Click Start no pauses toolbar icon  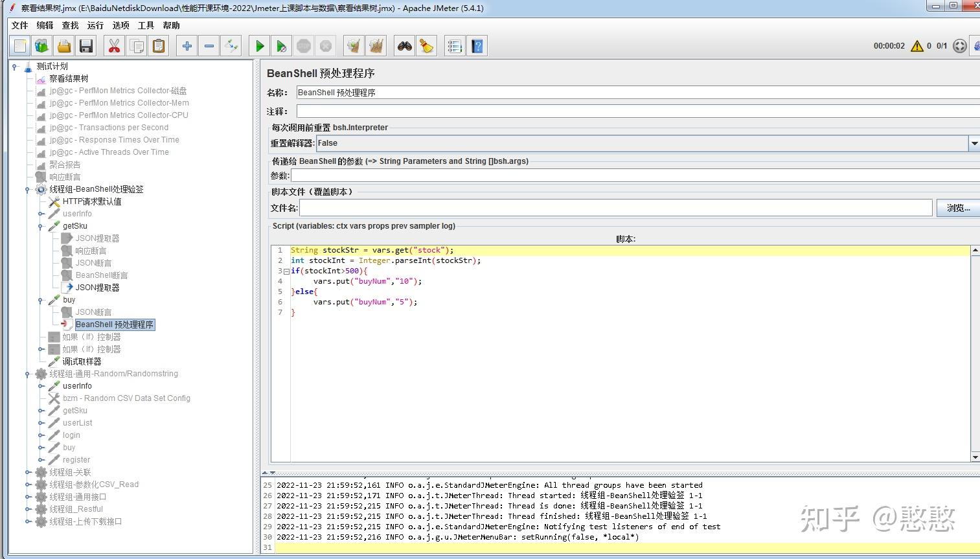click(281, 46)
